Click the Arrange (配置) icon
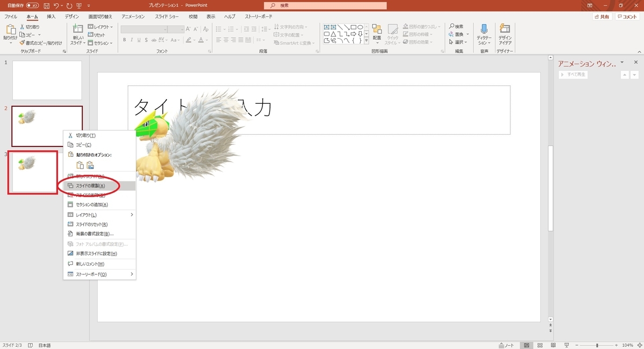The image size is (644, 349). point(377,30)
